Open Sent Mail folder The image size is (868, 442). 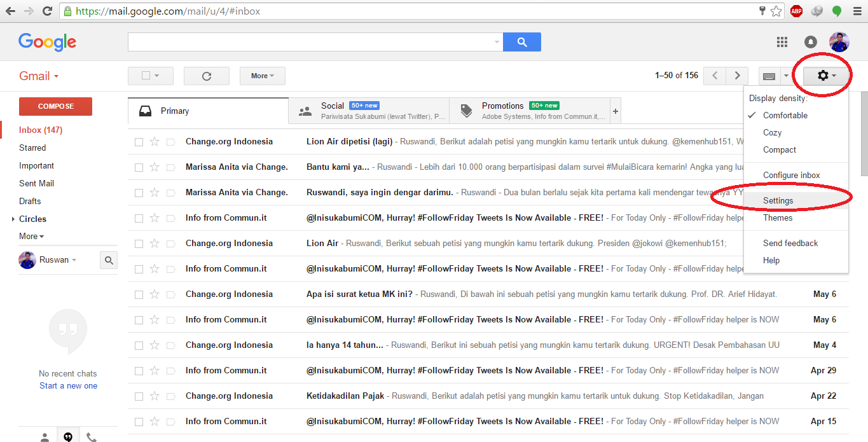[x=36, y=183]
